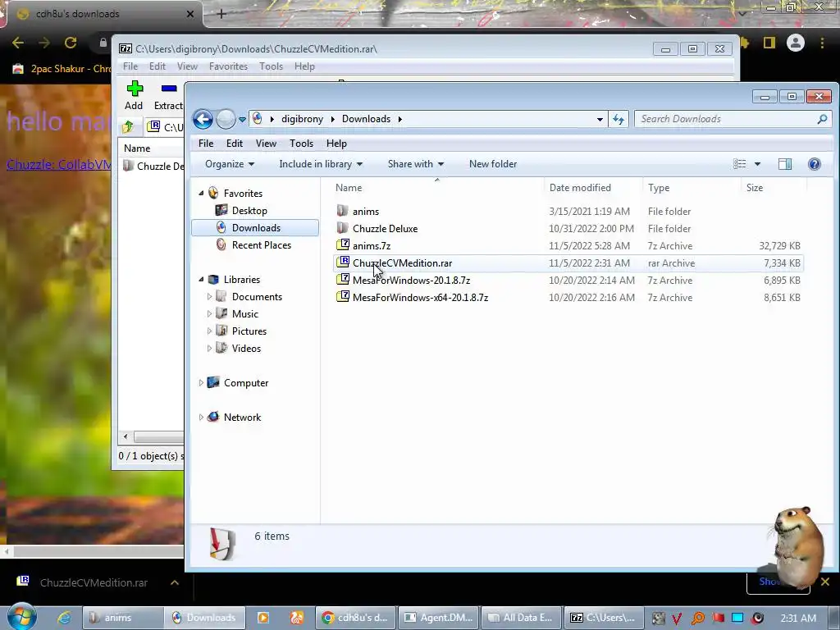
Task: Expand the Network tree node
Action: [x=202, y=417]
